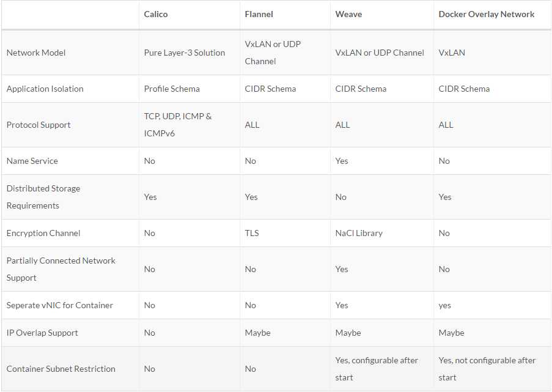Click Seperate vNIC for Container label
Viewport: 552px width, 392px height.
59,305
